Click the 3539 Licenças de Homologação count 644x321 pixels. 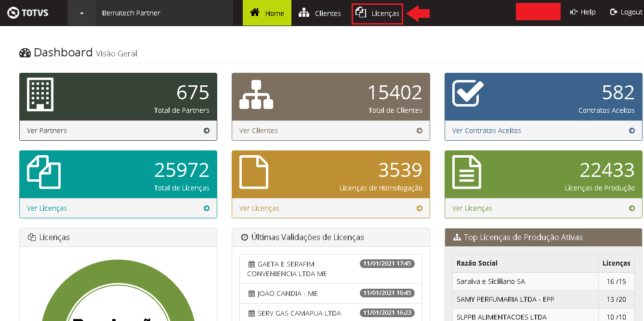click(x=400, y=170)
